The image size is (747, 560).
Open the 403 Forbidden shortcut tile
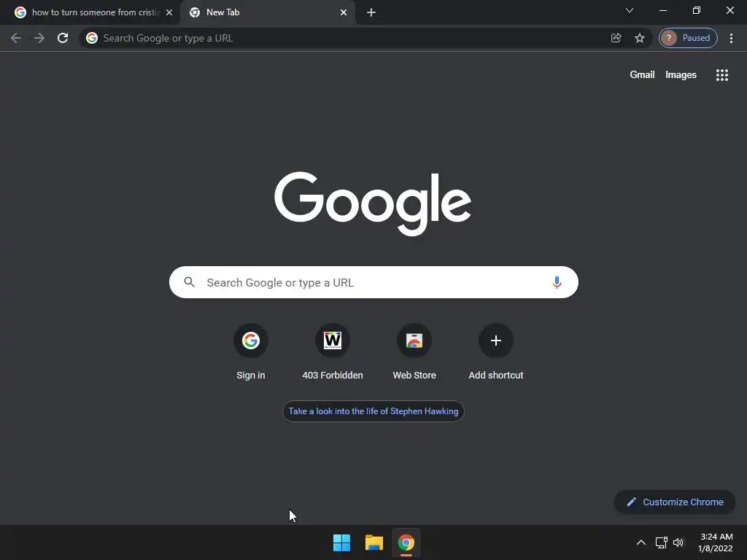[x=333, y=352]
